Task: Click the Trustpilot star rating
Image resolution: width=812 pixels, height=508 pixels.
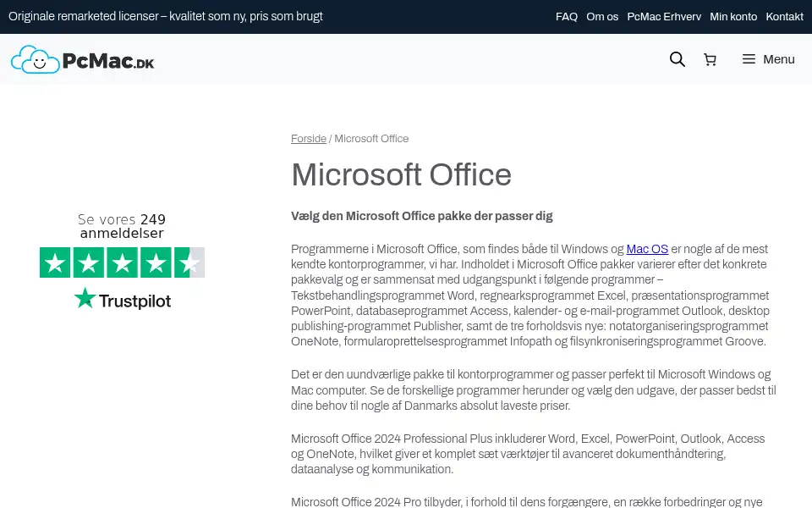Action: pos(122,262)
